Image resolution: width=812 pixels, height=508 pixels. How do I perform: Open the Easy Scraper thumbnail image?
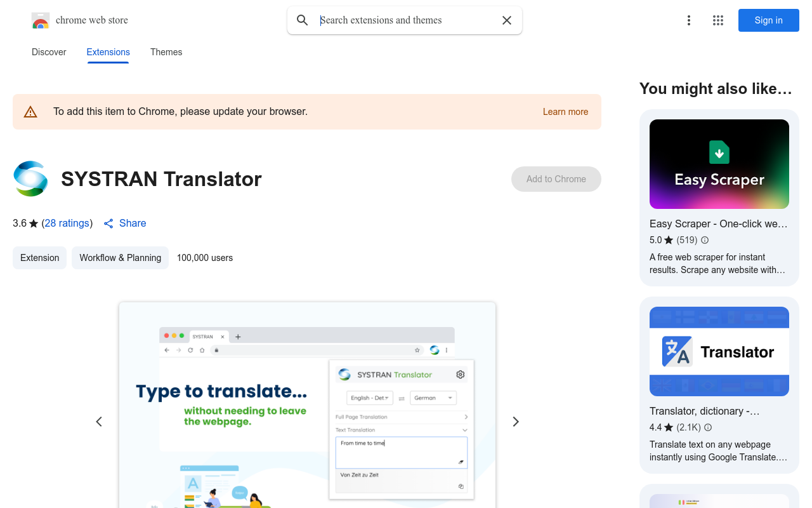719,164
